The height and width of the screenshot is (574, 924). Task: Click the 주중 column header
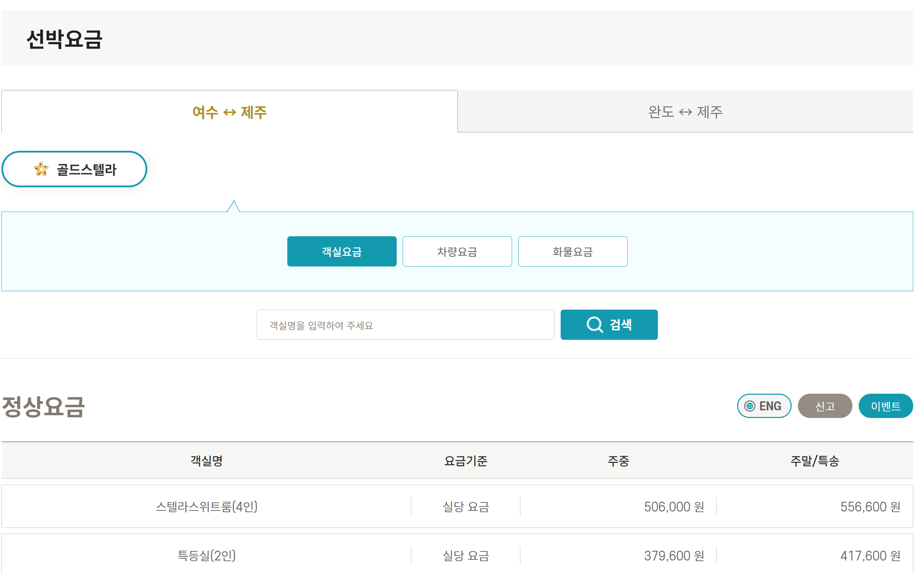point(619,461)
